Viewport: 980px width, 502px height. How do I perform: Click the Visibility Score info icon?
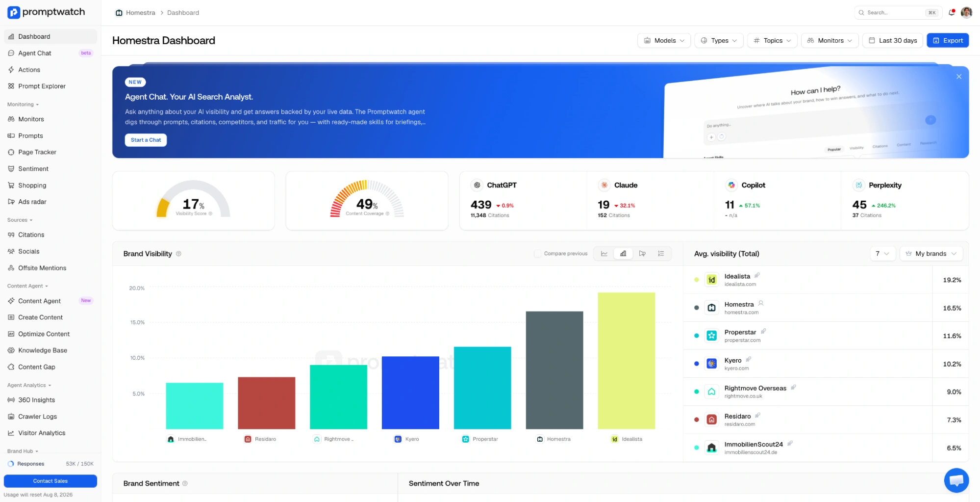click(210, 213)
